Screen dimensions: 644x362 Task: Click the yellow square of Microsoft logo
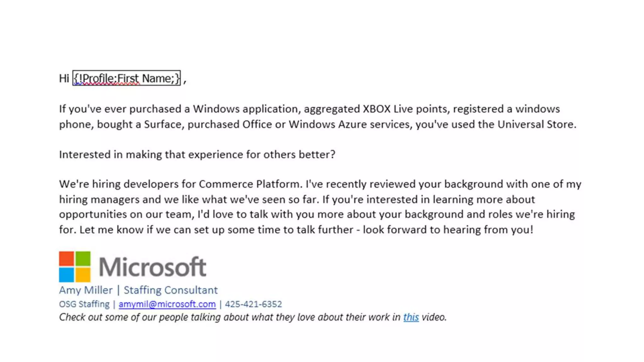(x=83, y=275)
